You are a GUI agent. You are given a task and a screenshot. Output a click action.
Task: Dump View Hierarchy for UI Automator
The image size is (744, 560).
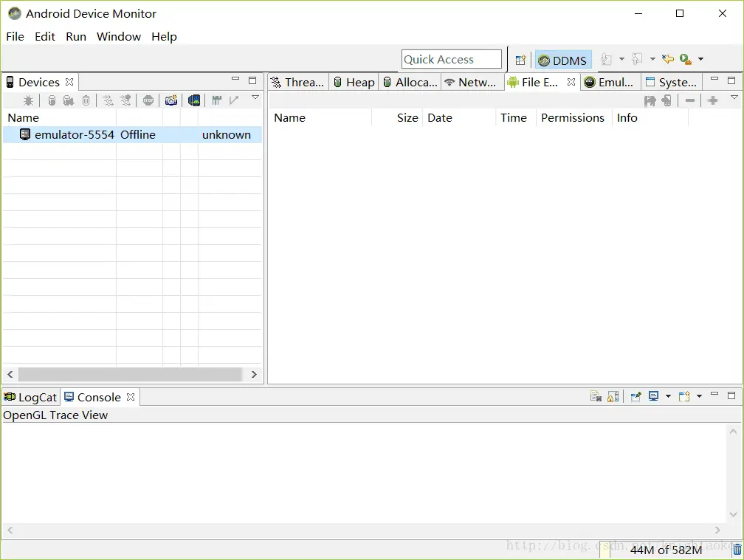tap(194, 100)
